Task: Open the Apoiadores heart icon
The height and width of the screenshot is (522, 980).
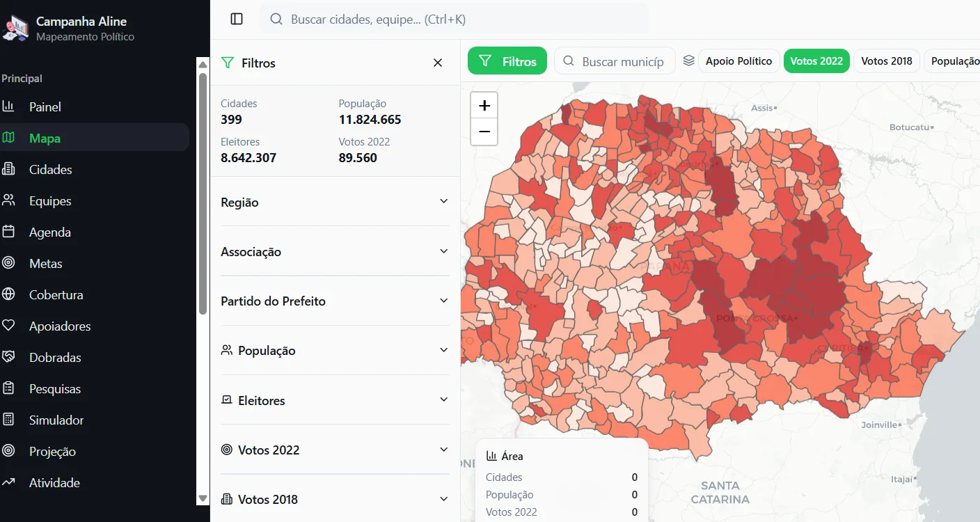Action: 8,326
